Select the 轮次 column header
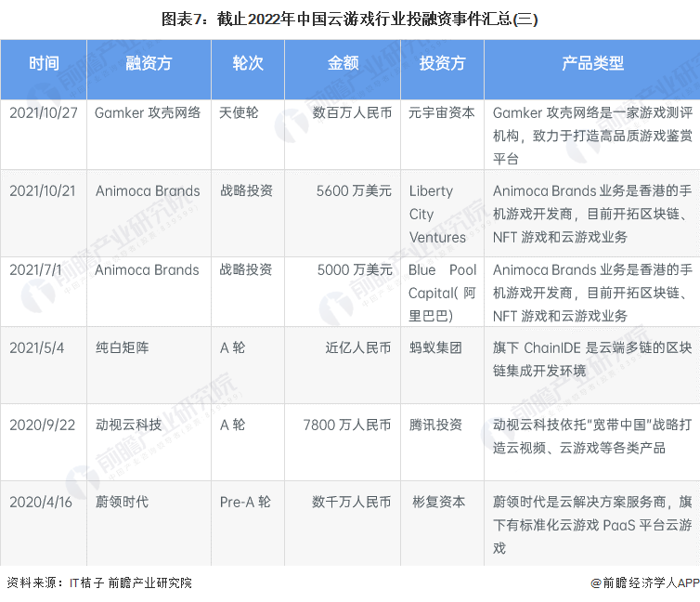The height and width of the screenshot is (602, 700). point(248,63)
